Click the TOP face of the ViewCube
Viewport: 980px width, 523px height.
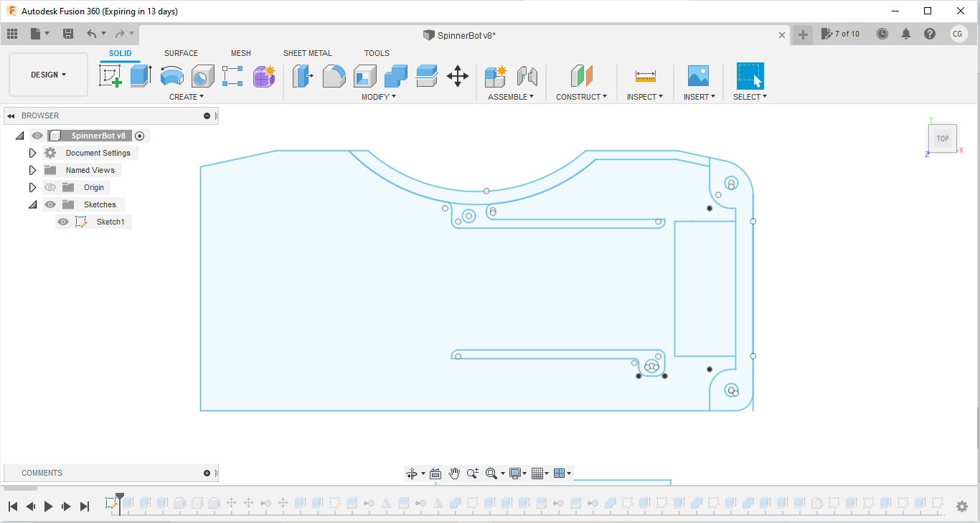click(942, 138)
